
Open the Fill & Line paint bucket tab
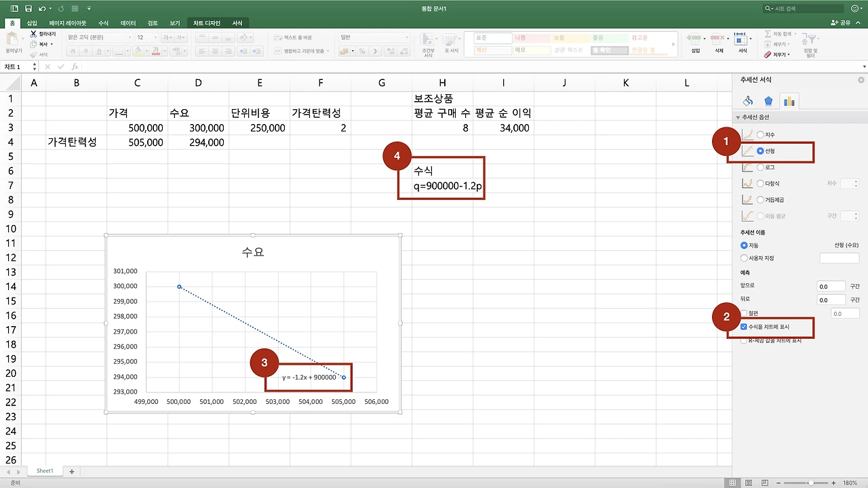tap(747, 101)
